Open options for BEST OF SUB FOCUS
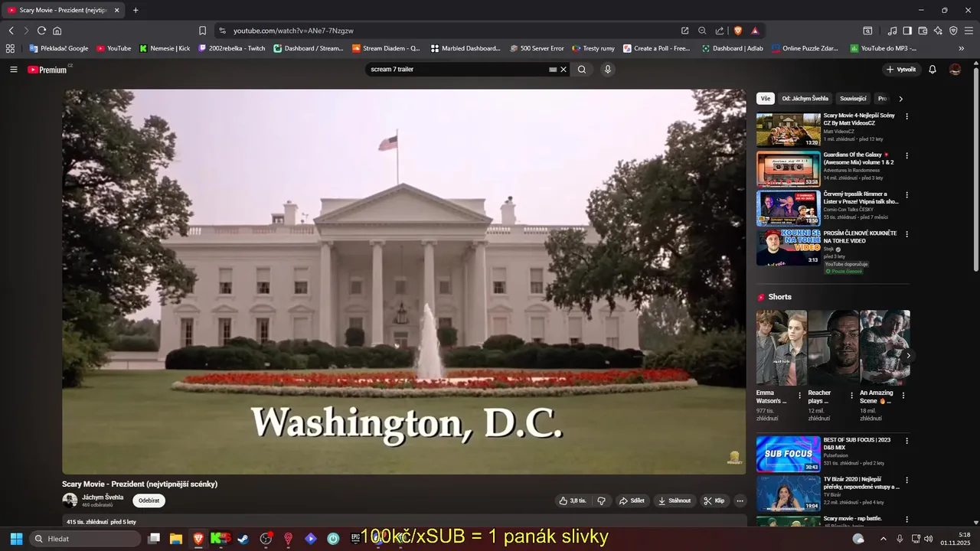 (x=907, y=441)
